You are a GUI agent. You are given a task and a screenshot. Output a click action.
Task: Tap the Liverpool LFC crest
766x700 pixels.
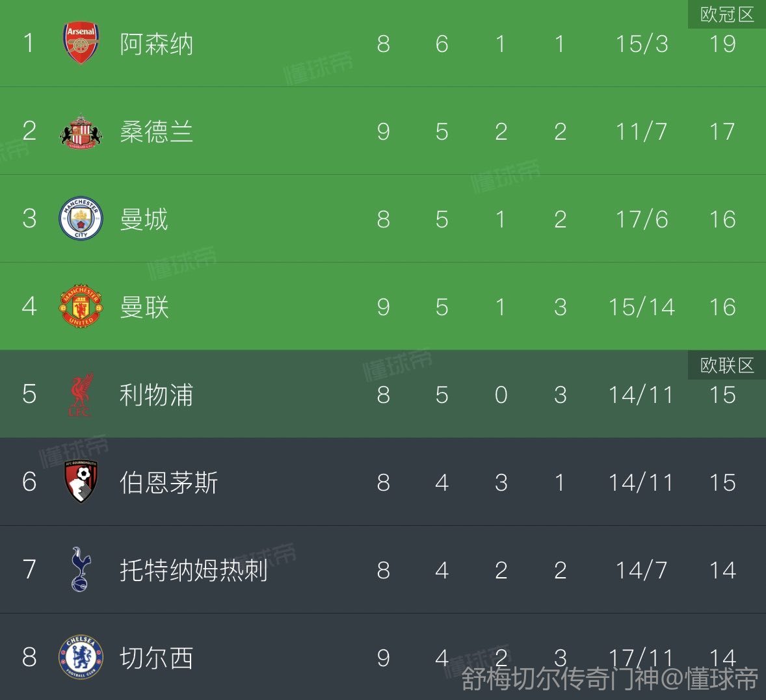(x=81, y=395)
